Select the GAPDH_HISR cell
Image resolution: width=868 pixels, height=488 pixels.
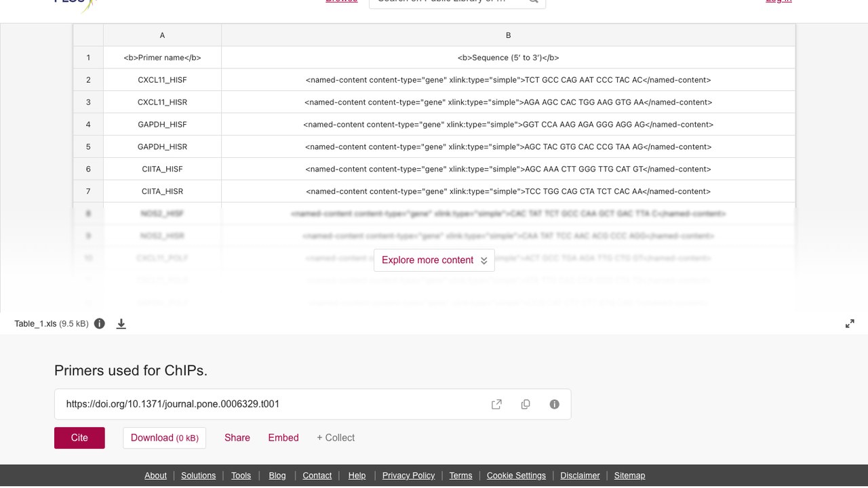coord(162,147)
